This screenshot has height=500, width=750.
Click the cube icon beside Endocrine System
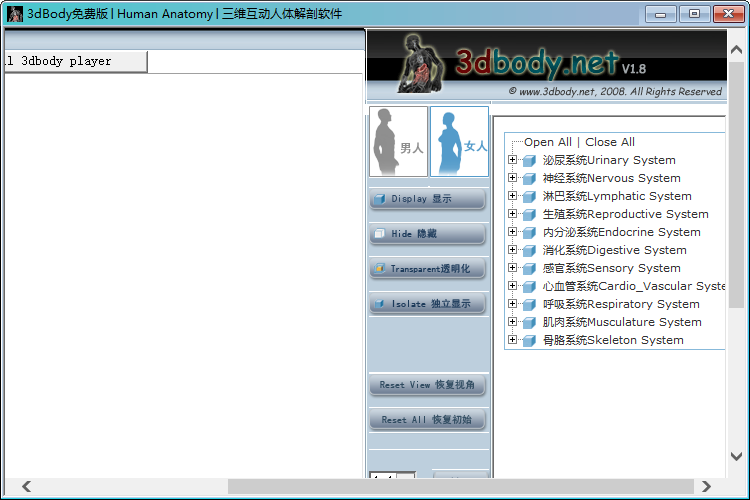[x=529, y=233]
